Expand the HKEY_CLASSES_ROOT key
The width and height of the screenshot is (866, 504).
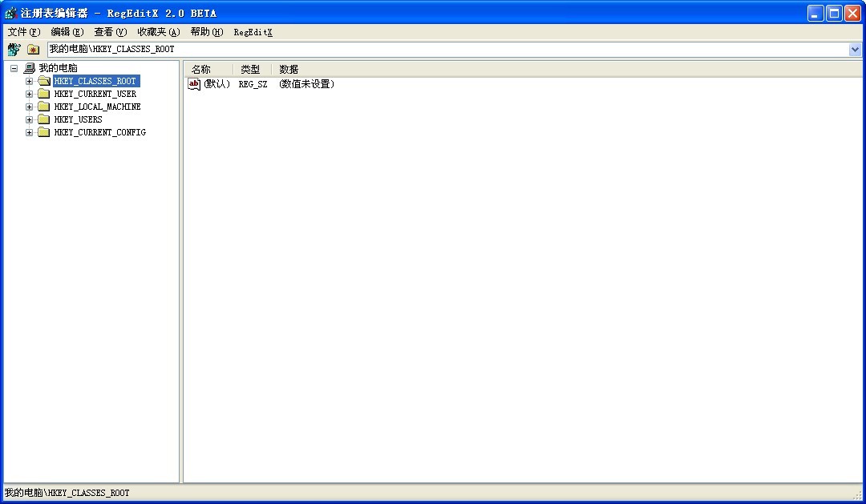click(x=30, y=81)
